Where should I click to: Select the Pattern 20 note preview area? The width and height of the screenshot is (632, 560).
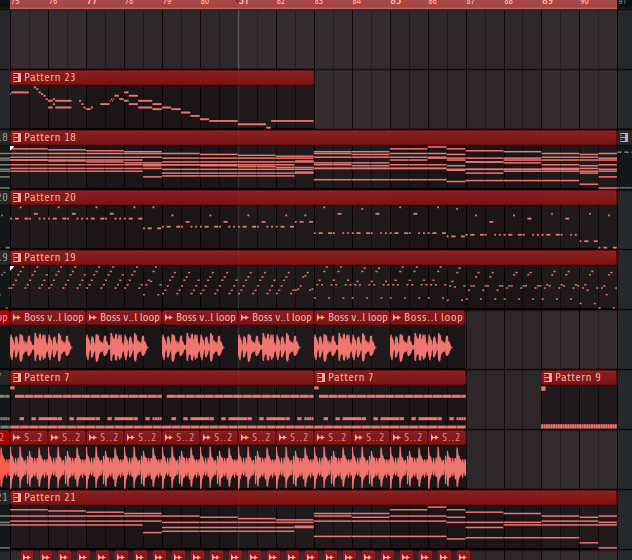pos(314,227)
